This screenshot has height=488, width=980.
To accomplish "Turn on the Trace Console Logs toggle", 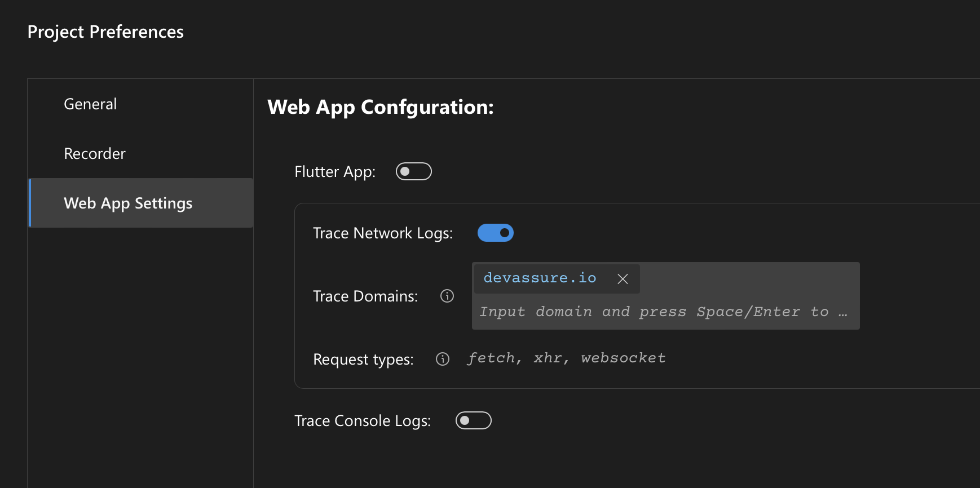I will [473, 420].
